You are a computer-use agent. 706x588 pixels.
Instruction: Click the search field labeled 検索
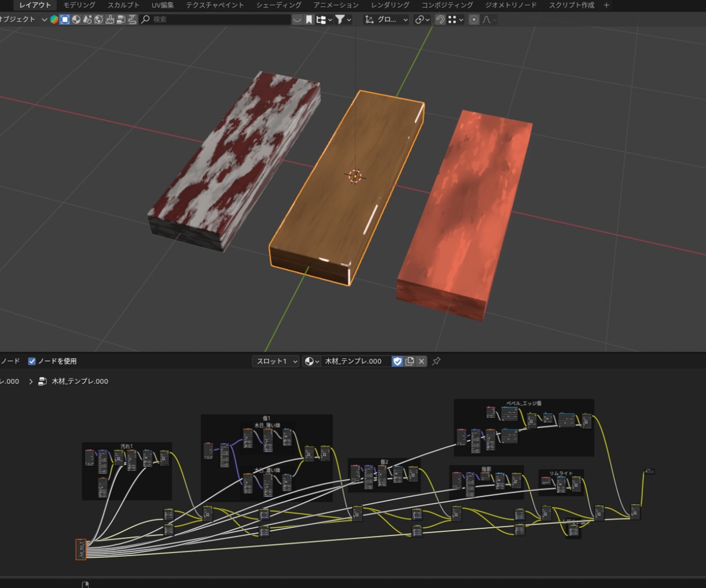click(215, 20)
